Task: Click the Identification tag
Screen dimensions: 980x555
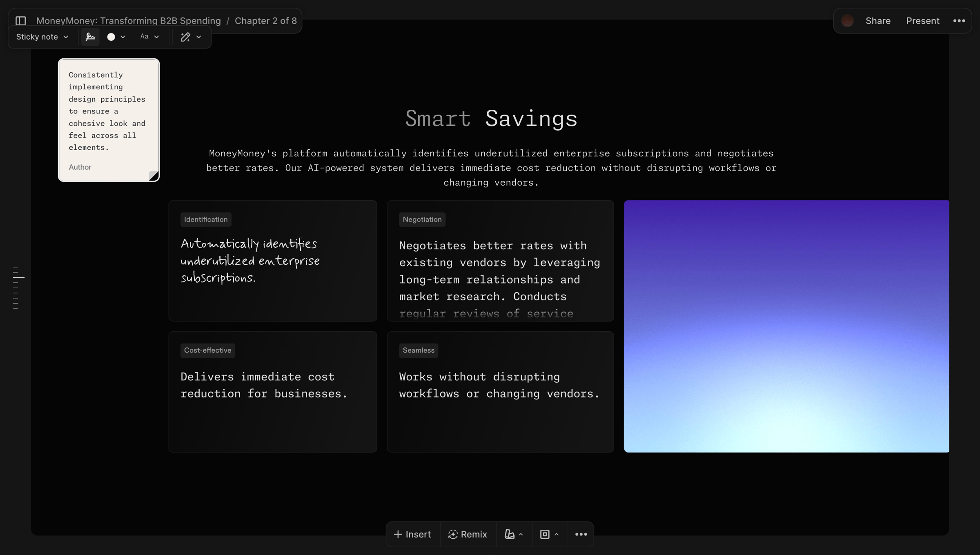Action: [206, 220]
